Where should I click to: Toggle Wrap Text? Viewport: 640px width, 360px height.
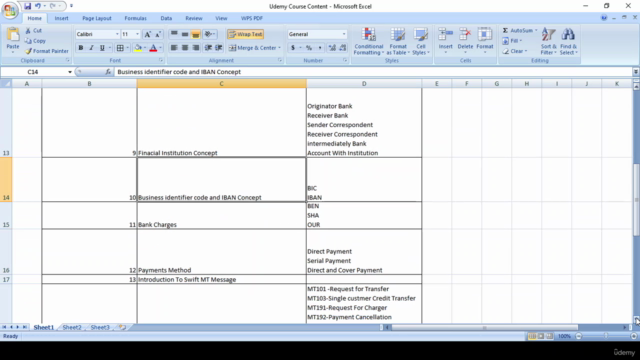[x=245, y=34]
